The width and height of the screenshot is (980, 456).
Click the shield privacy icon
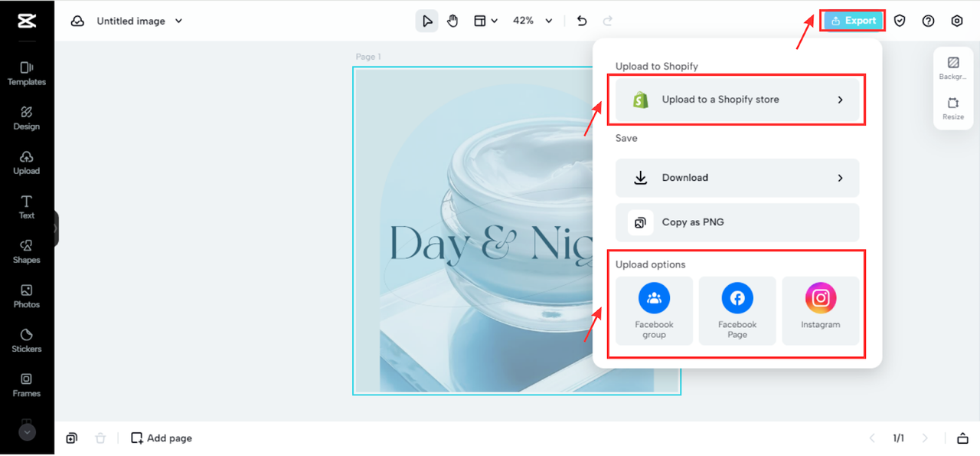[900, 21]
